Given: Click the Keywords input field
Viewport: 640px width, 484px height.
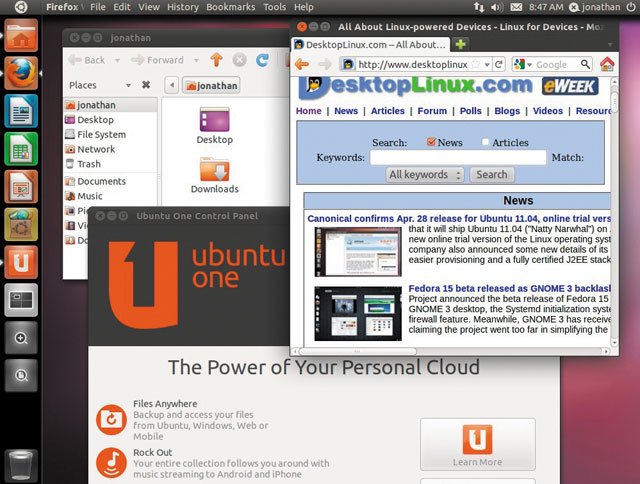Looking at the screenshot, I should tap(458, 158).
